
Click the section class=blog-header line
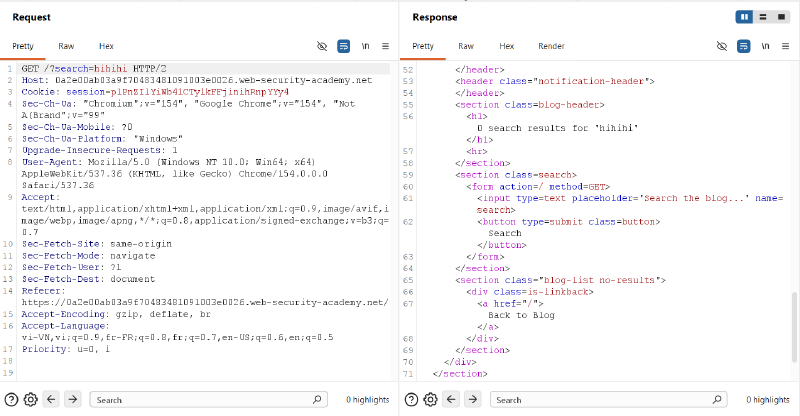point(530,105)
